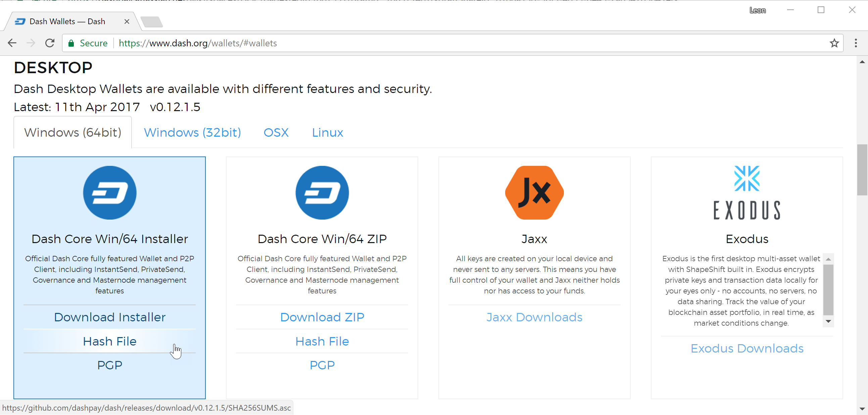Reload the Dash Wallets page
Viewport: 868px width, 415px height.
(50, 43)
